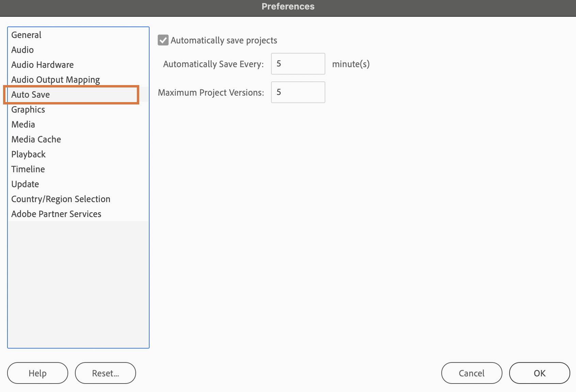The height and width of the screenshot is (392, 576).
Task: Select the Auto Save category
Action: pos(31,95)
